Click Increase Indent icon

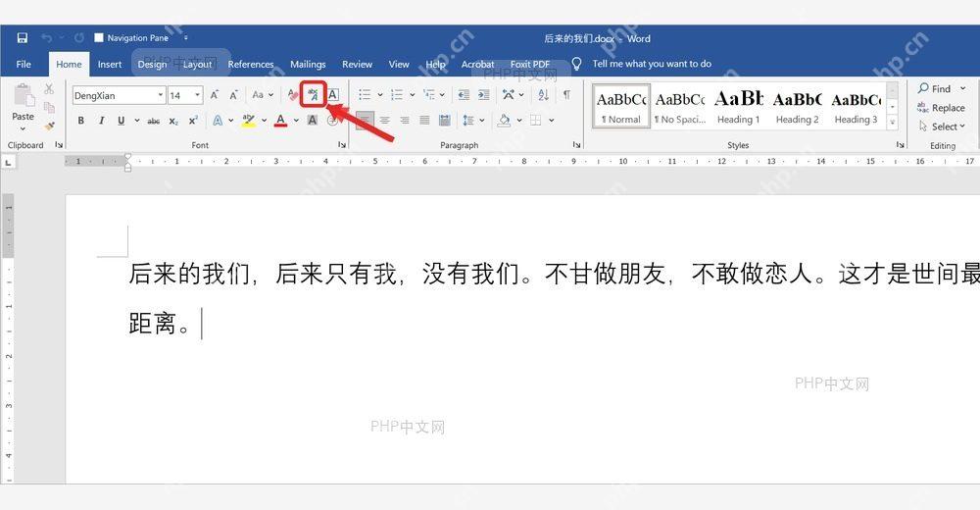tap(484, 95)
